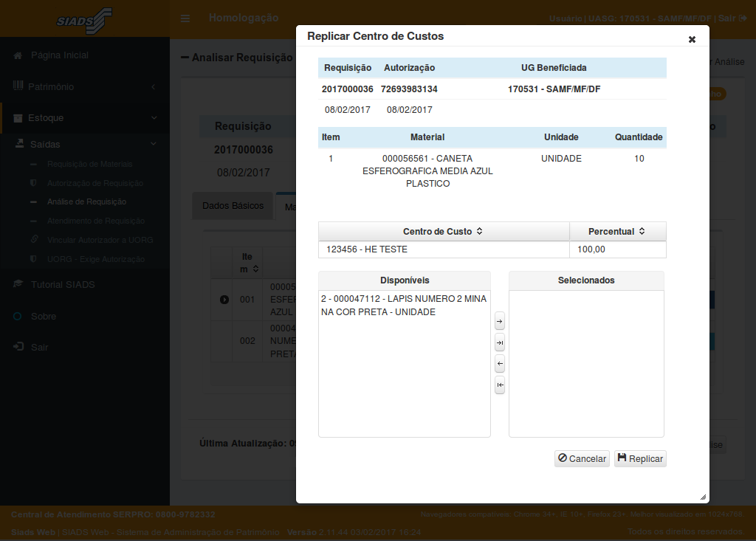Click the Replicar button
The width and height of the screenshot is (756, 541).
[640, 458]
